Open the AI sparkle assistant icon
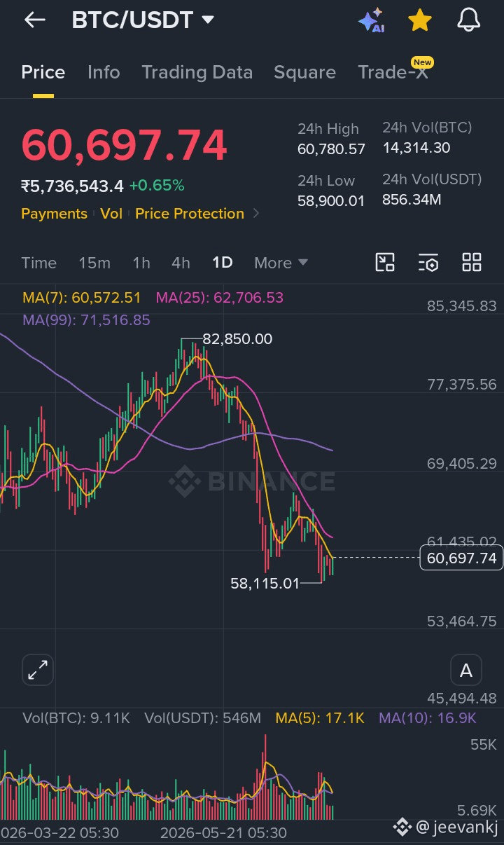 point(371,20)
